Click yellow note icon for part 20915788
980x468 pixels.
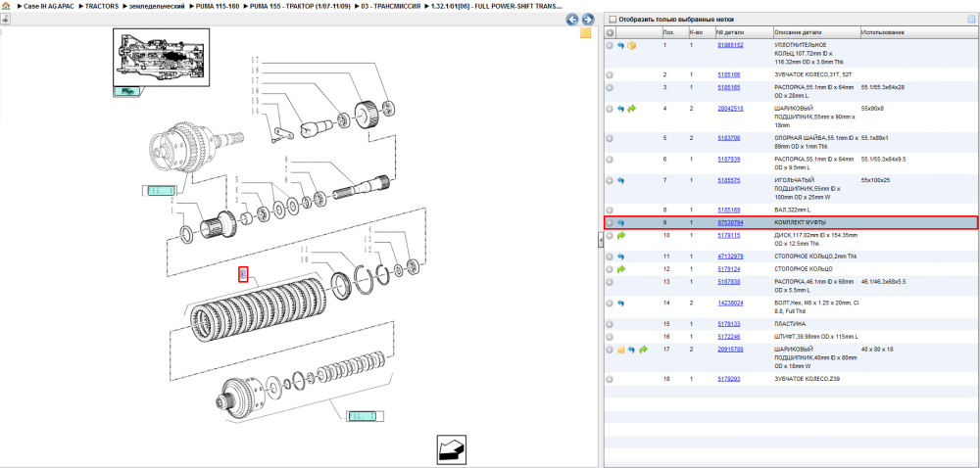point(621,350)
